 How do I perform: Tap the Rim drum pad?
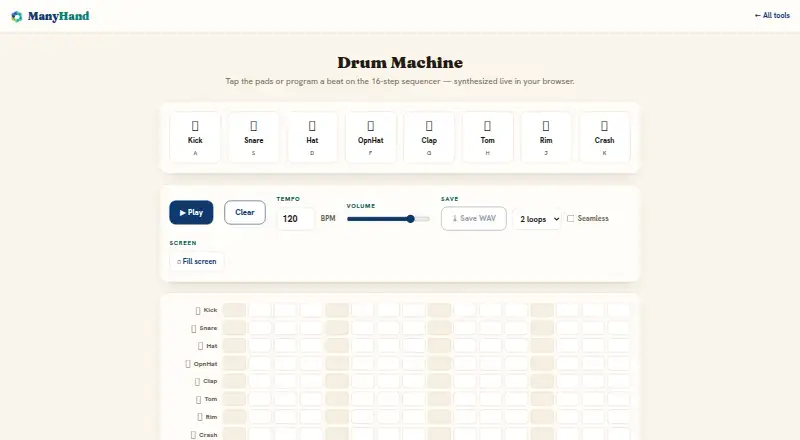[x=546, y=137]
